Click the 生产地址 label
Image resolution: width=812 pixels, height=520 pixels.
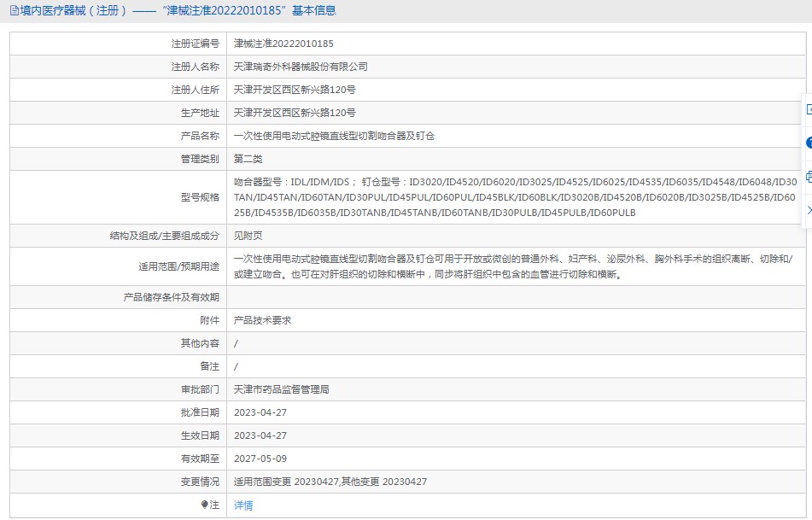[200, 113]
